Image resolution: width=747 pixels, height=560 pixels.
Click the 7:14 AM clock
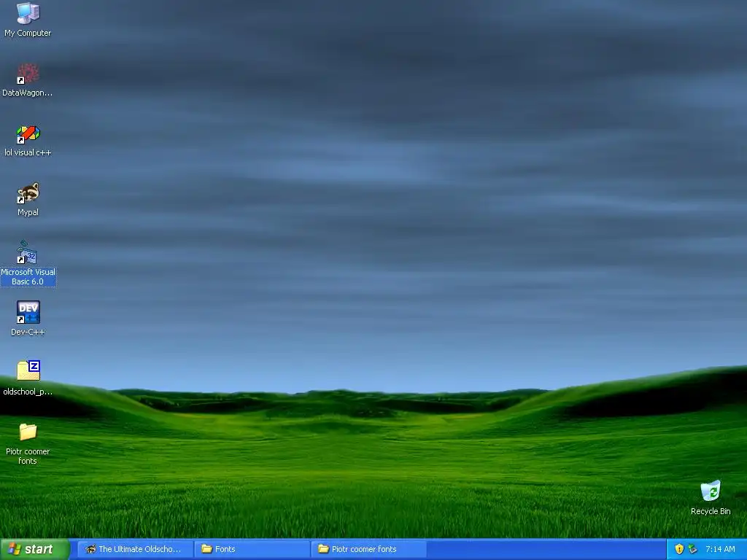(x=720, y=549)
